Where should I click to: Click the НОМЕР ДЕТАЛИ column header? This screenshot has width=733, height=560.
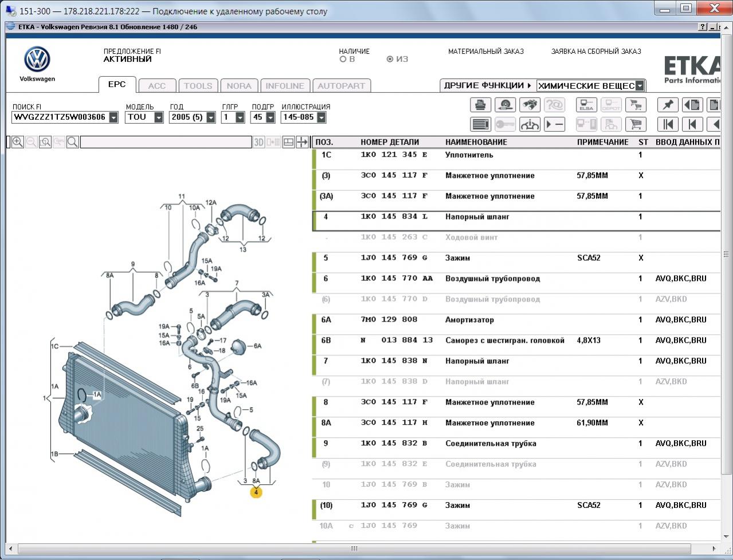[390, 142]
